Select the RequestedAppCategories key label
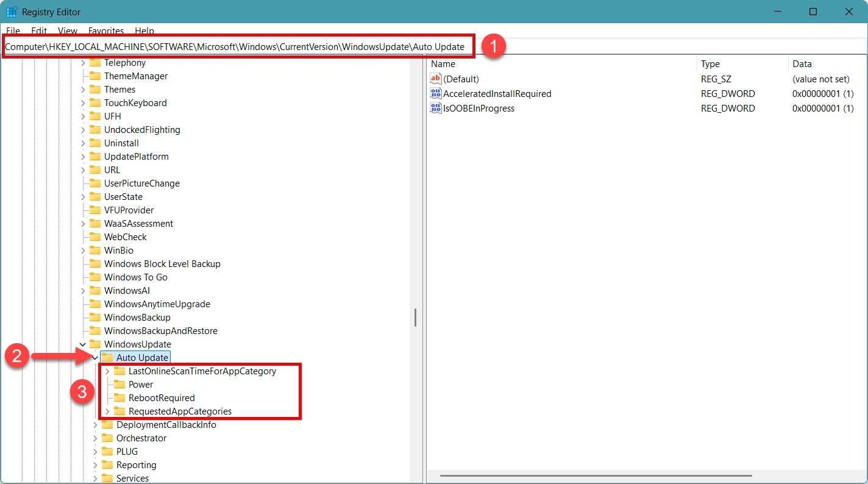The width and height of the screenshot is (868, 484). pyautogui.click(x=180, y=411)
